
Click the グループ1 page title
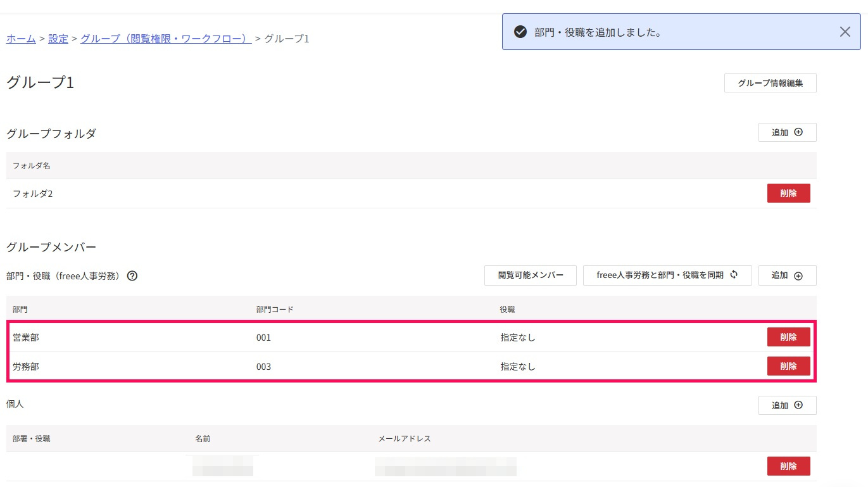[x=41, y=82]
